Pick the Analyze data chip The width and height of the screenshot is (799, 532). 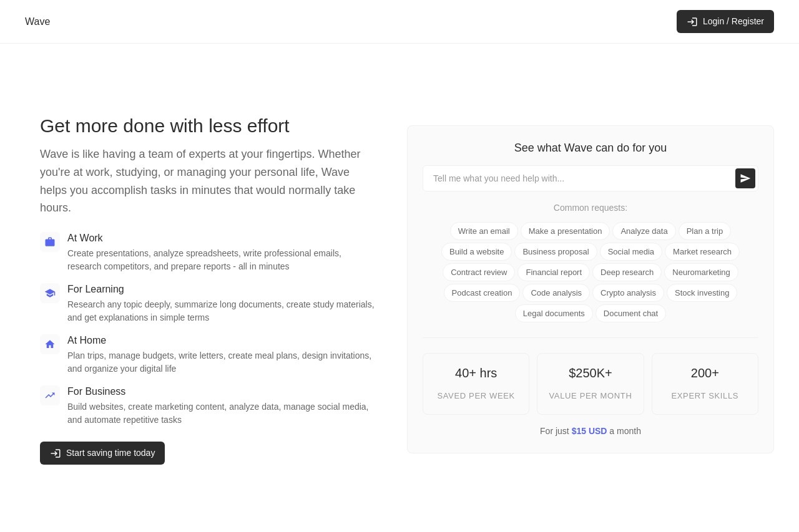point(644,231)
